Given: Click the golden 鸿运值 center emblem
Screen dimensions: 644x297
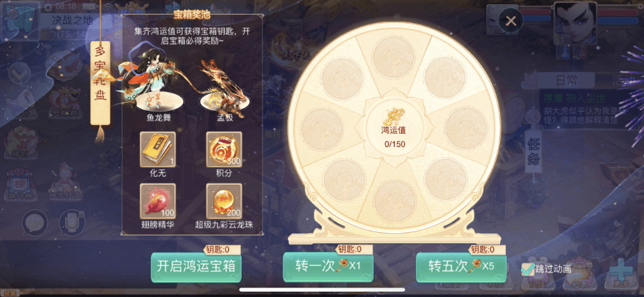Looking at the screenshot, I should [394, 118].
